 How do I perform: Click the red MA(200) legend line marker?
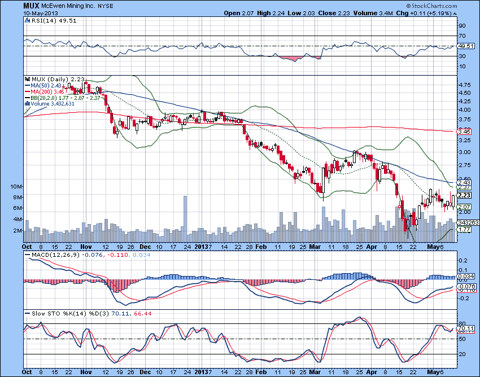tap(27, 92)
